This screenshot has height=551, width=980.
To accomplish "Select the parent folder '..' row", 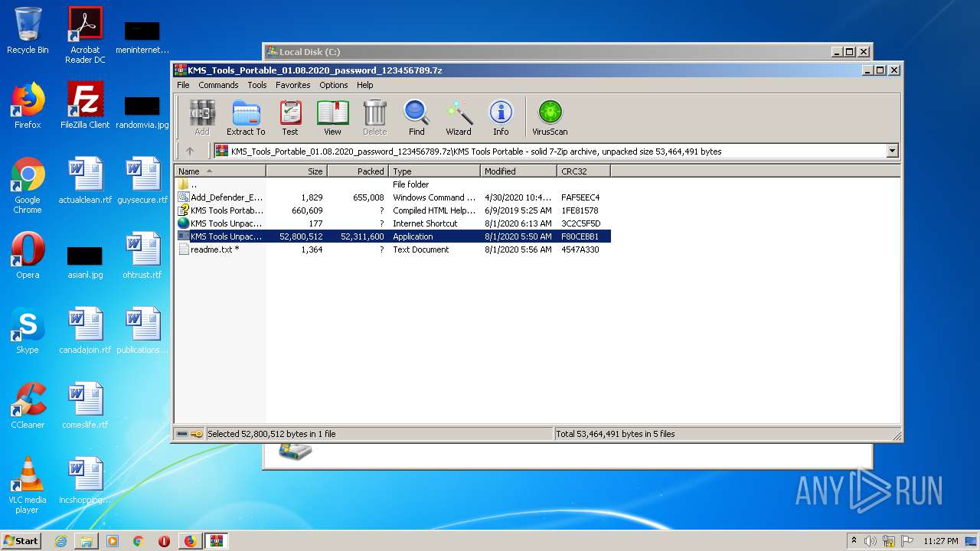I will [x=393, y=184].
